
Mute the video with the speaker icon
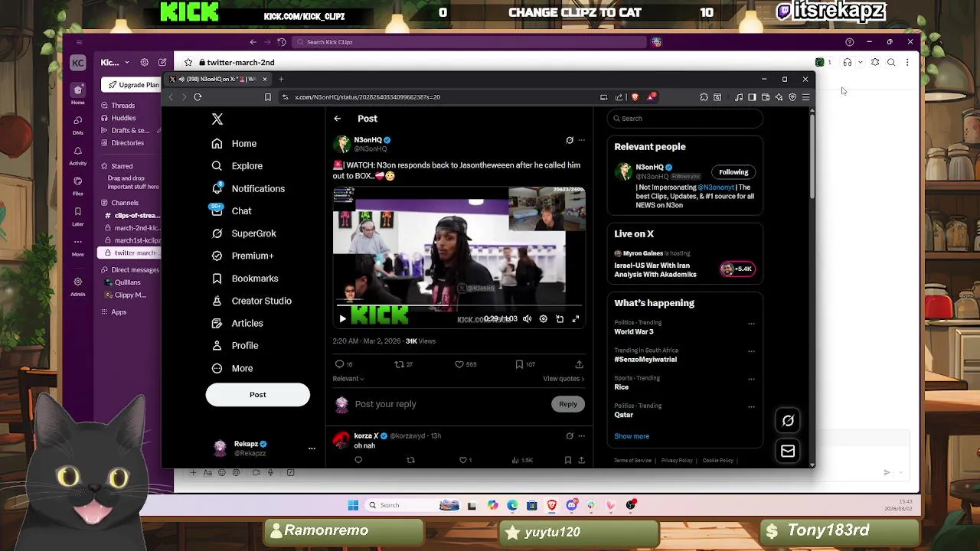pos(527,319)
